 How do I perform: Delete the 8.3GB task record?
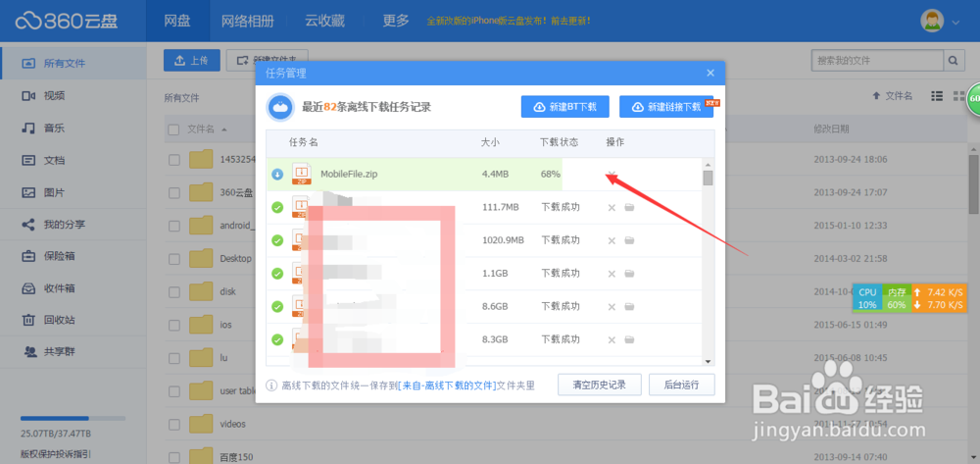612,339
